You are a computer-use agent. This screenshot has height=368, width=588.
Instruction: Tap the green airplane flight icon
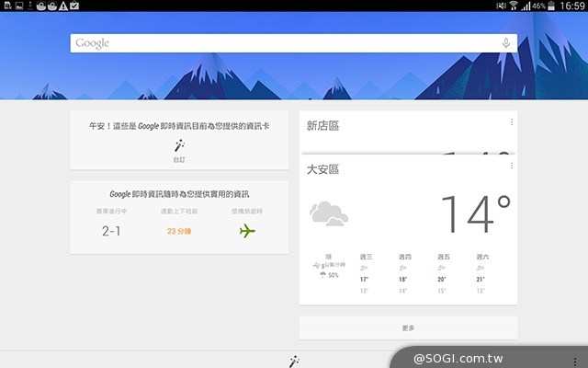point(247,231)
